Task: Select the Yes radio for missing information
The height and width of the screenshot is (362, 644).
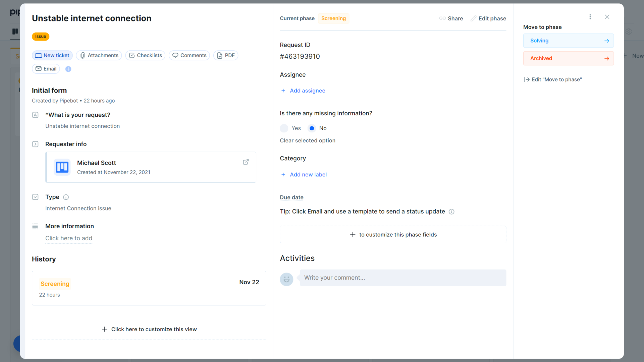Action: [x=284, y=128]
